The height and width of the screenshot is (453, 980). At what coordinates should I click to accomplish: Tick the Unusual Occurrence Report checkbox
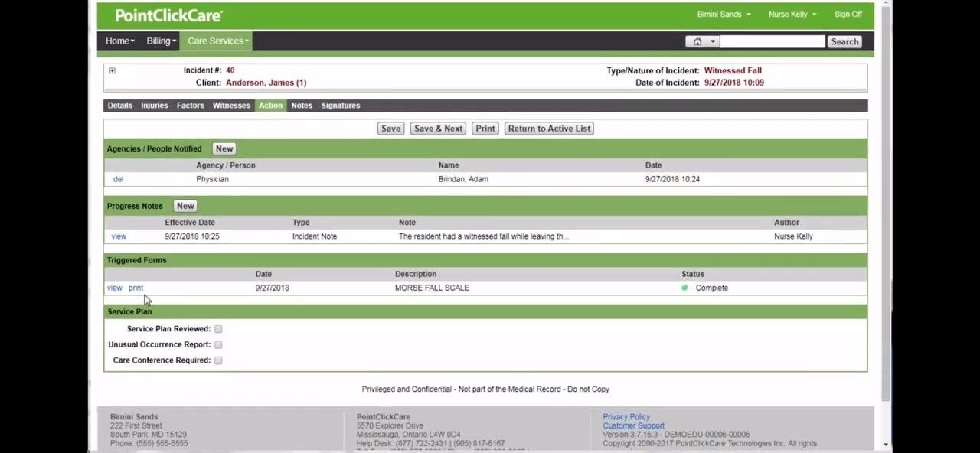pos(218,344)
